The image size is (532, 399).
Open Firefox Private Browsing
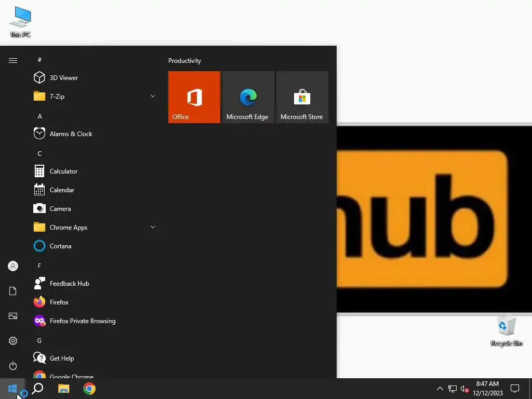click(95, 321)
